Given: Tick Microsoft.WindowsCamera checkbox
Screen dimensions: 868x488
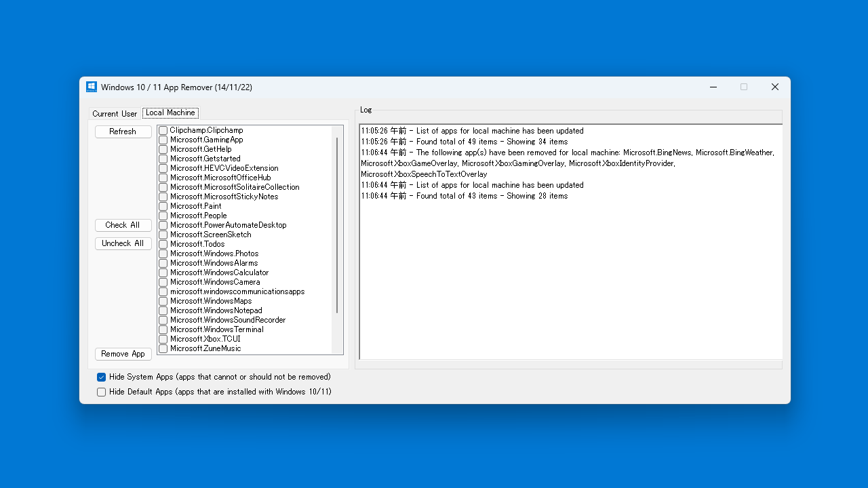Looking at the screenshot, I should 163,282.
